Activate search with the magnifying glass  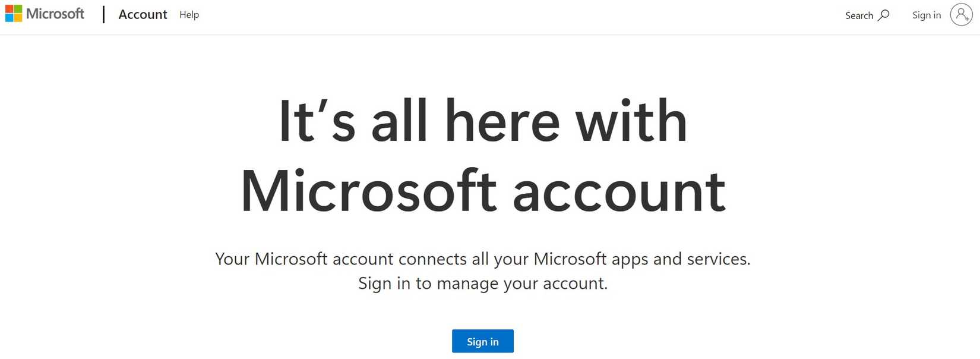(x=884, y=14)
